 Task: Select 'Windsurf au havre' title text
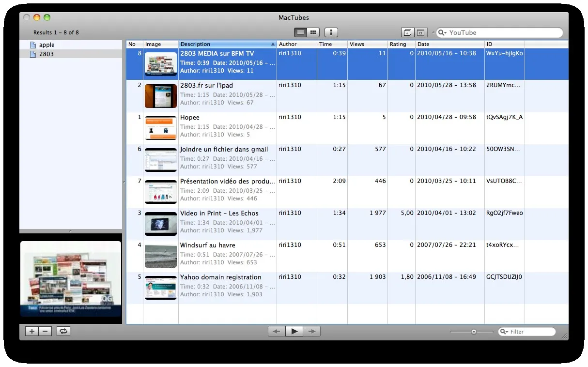tap(208, 245)
